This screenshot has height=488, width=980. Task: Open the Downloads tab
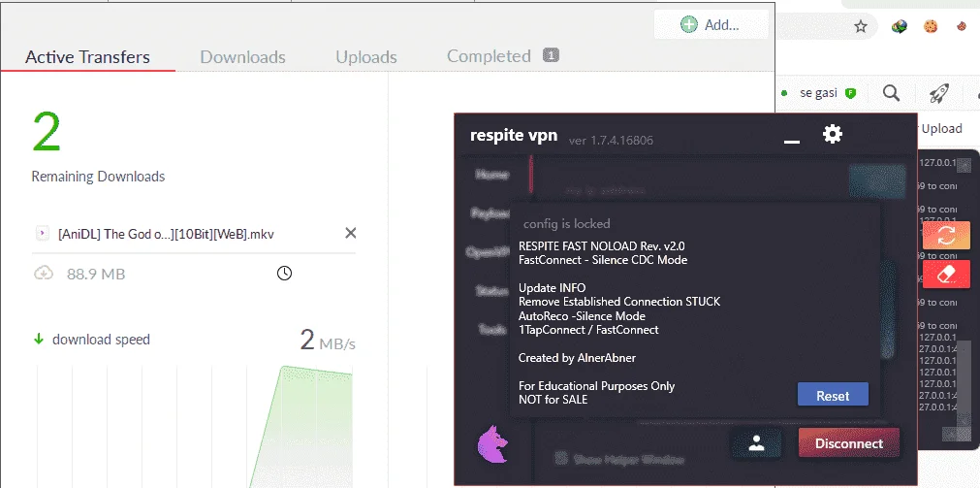click(242, 57)
